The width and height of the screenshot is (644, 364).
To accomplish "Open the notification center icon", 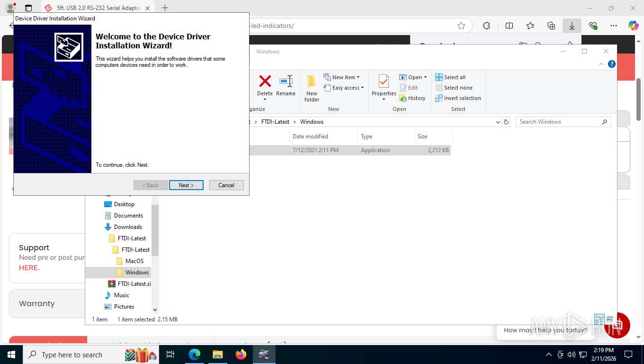I will tap(628, 355).
